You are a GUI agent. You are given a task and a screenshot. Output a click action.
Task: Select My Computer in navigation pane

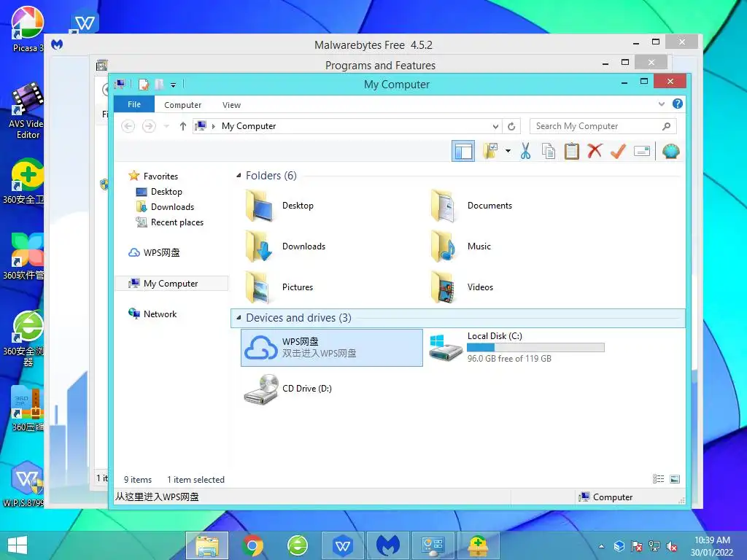coord(171,284)
